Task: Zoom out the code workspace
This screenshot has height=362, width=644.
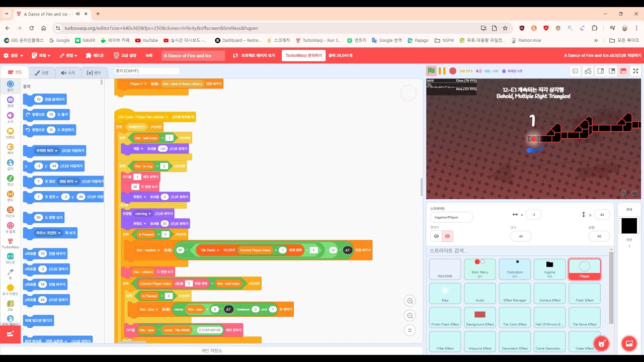Action: coord(410,316)
